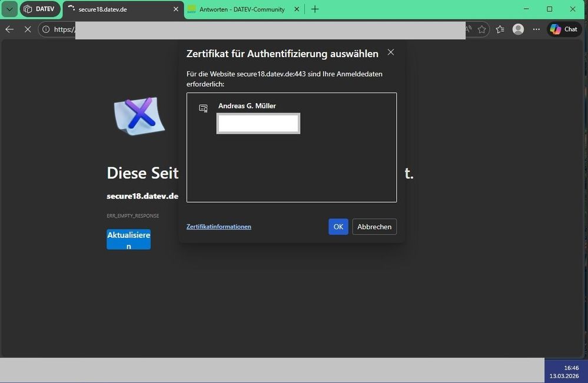Open the DATEV workspace button
This screenshot has height=383, width=588.
point(40,9)
